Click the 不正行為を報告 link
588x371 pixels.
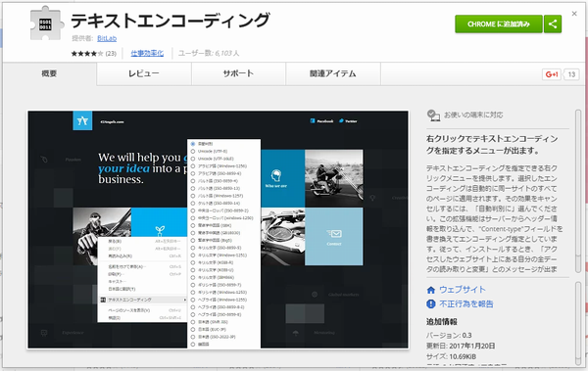point(466,303)
